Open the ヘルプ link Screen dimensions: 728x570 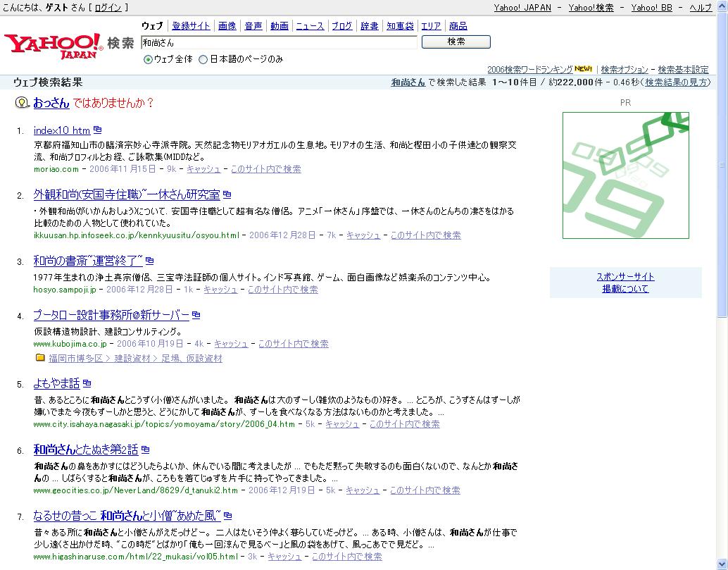coord(701,8)
